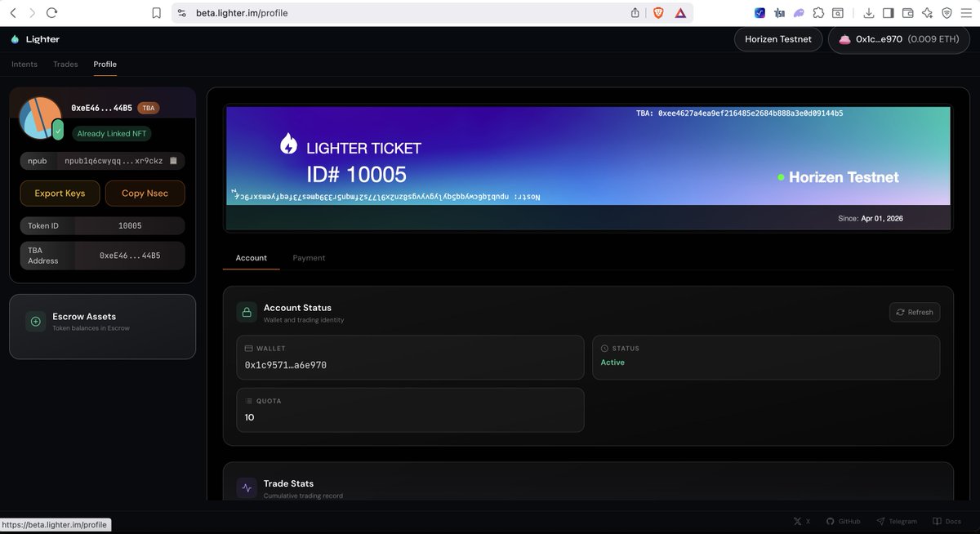Open the GitHub footer link
This screenshot has width=980, height=534.
pos(843,521)
